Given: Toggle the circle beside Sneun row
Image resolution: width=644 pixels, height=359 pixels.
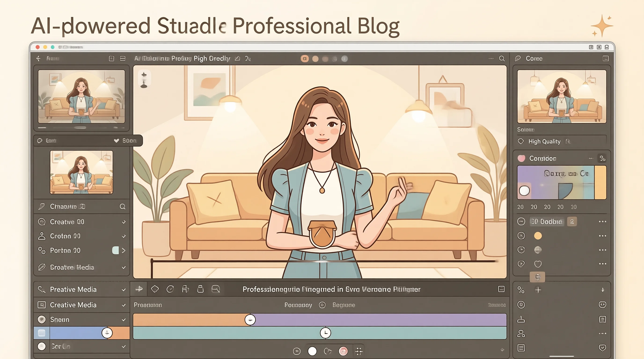Looking at the screenshot, I should [x=41, y=319].
